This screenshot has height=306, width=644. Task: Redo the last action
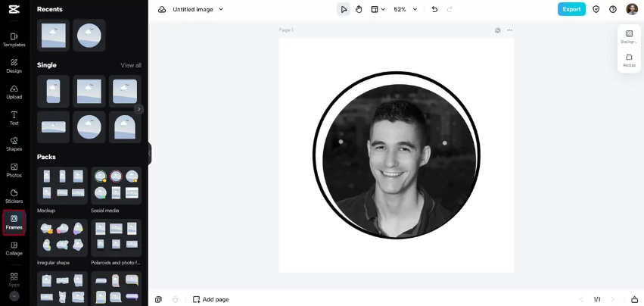(450, 9)
